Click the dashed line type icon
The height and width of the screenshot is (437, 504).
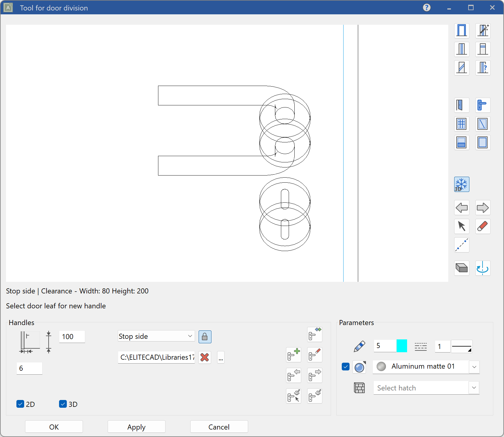click(421, 346)
